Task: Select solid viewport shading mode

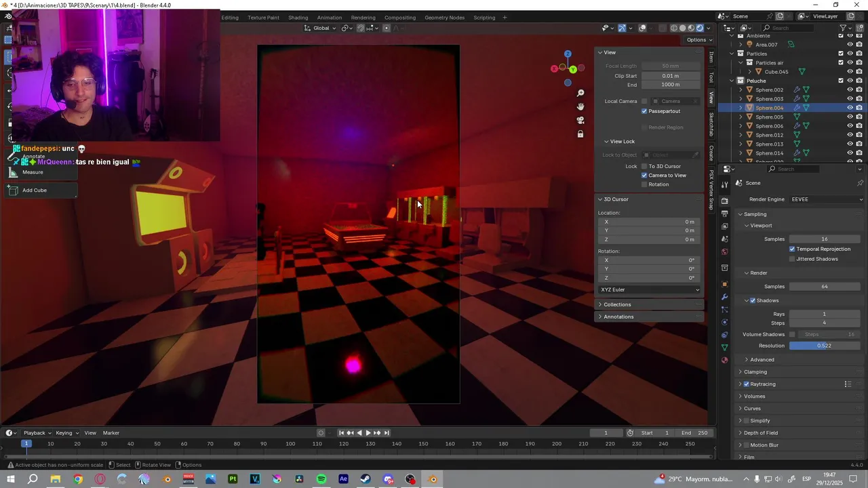Action: pyautogui.click(x=682, y=28)
